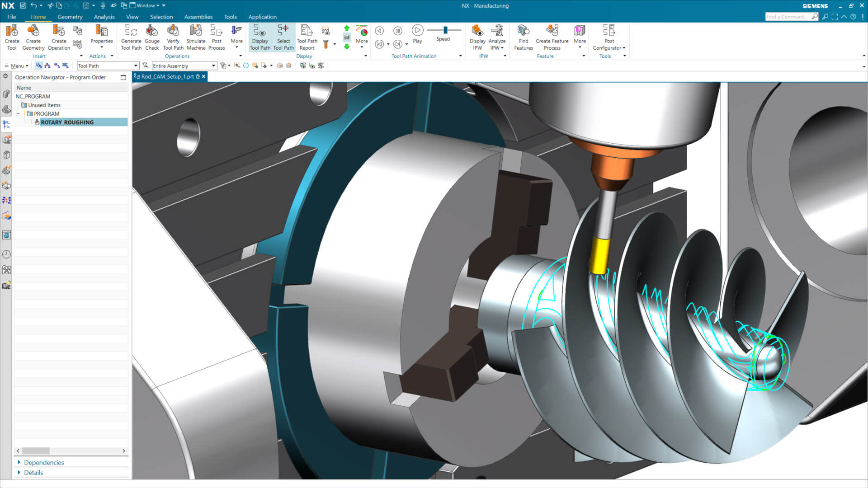868x488 pixels.
Task: Collapse the PROGRAM tree node
Action: pos(18,113)
